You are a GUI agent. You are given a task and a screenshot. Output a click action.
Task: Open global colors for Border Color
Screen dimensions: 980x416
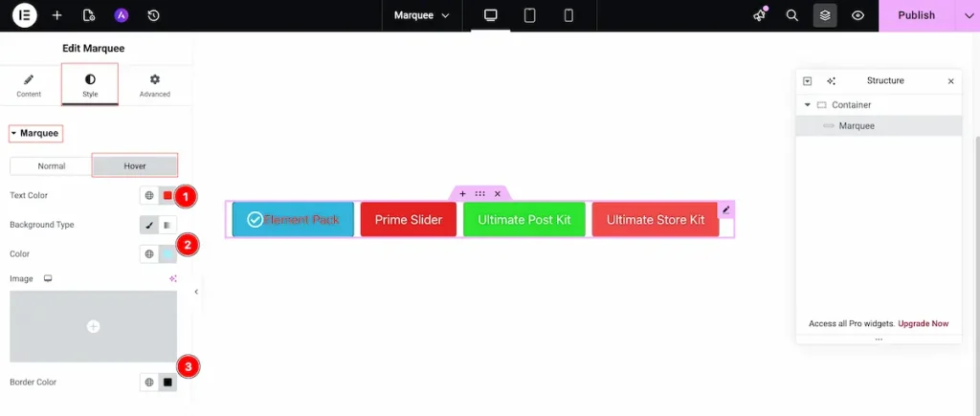[x=149, y=383]
